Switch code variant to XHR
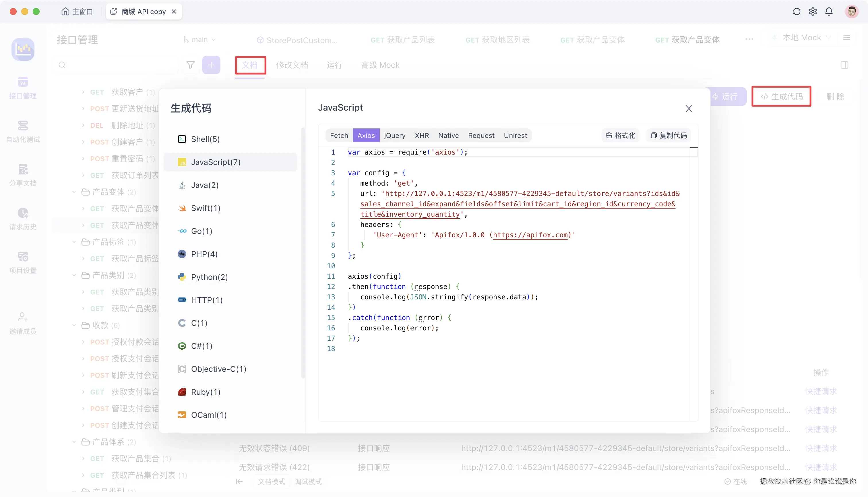 click(x=422, y=136)
